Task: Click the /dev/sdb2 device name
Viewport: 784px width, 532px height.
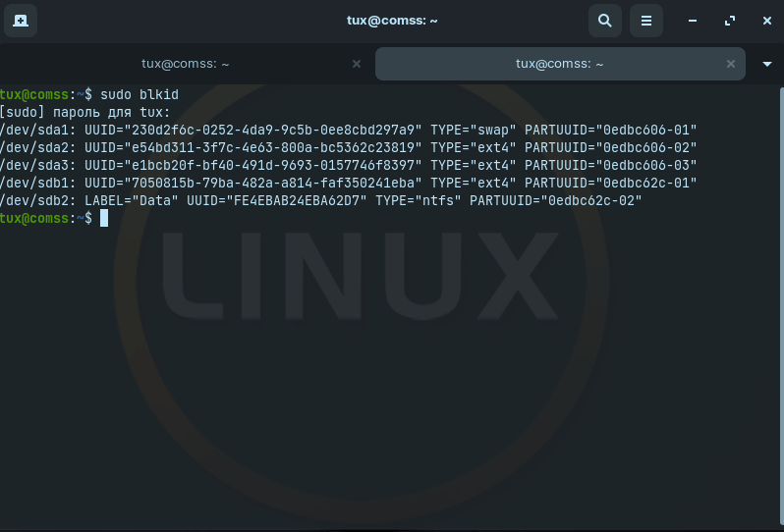Action: (37, 200)
